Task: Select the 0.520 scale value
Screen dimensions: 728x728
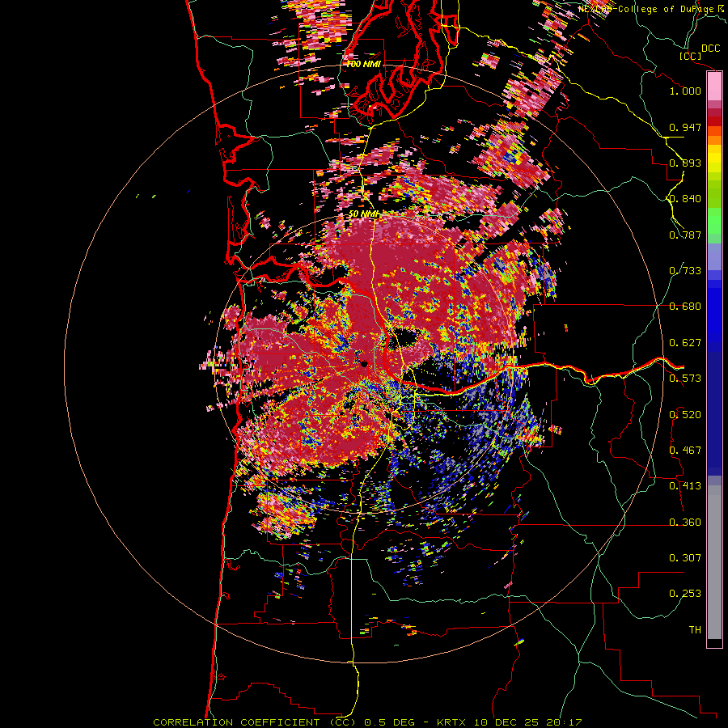Action: pos(685,415)
